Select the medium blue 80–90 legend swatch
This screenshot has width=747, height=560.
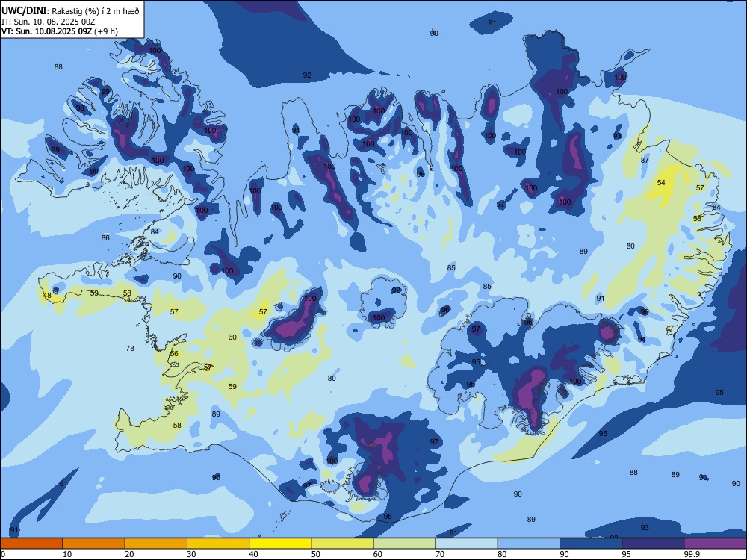(529, 544)
